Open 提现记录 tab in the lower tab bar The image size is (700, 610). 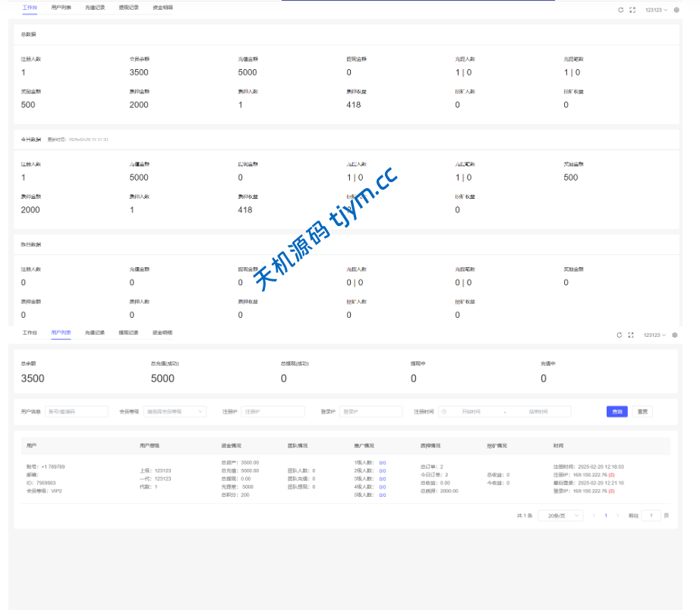pyautogui.click(x=128, y=332)
